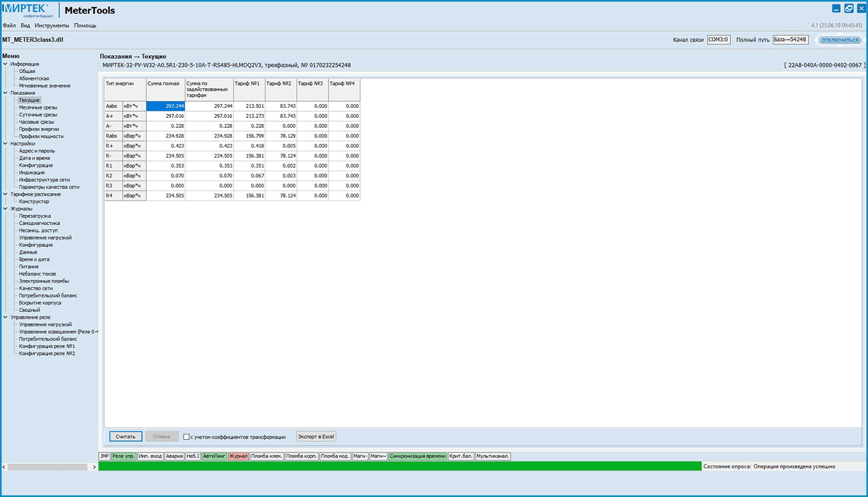Open Мгновенные значения tree item

point(45,86)
